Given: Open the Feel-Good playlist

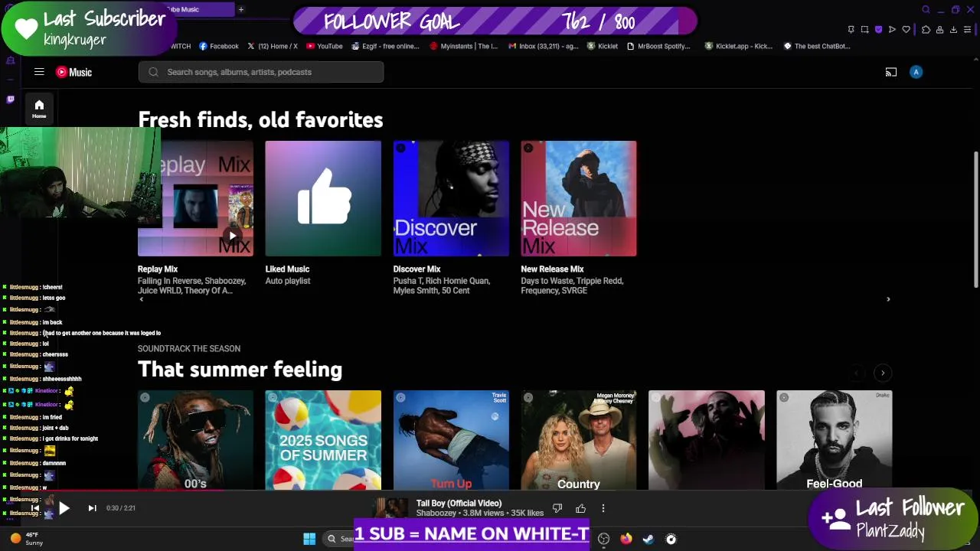Looking at the screenshot, I should coord(835,440).
